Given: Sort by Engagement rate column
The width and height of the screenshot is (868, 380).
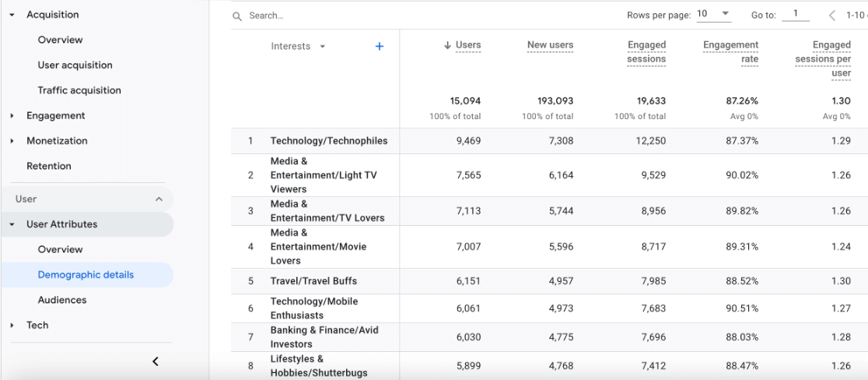Looking at the screenshot, I should 730,52.
